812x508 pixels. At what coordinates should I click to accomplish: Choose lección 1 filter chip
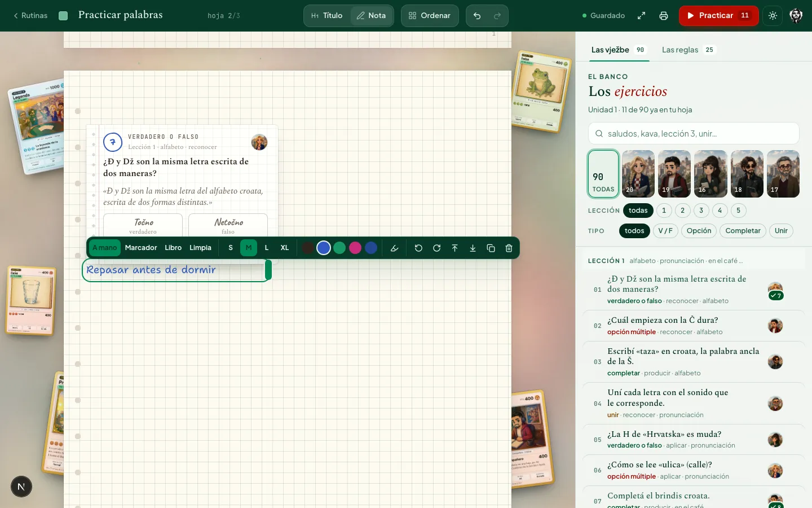click(x=664, y=211)
